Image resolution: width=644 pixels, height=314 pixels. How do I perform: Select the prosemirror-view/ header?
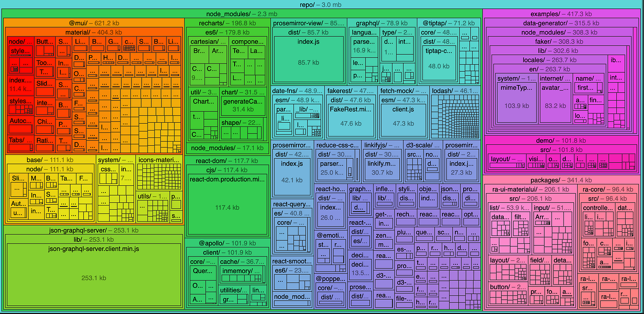coord(308,23)
